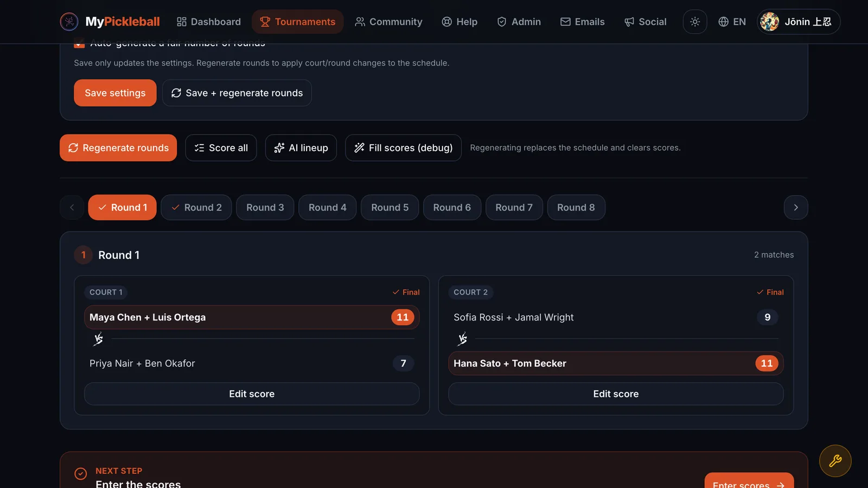Open the Emails section
This screenshot has height=488, width=868.
582,22
